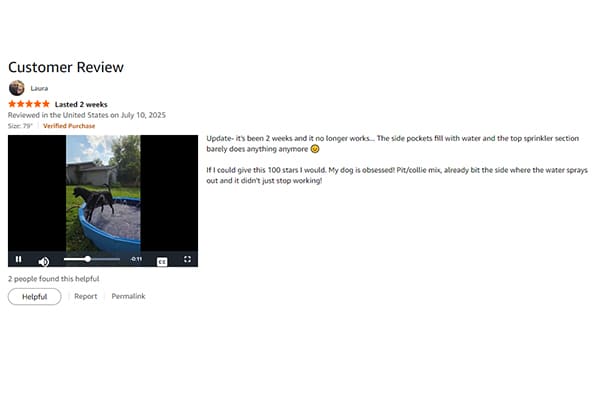Click the video progress slider handle
This screenshot has width=600, height=400.
pos(88,259)
